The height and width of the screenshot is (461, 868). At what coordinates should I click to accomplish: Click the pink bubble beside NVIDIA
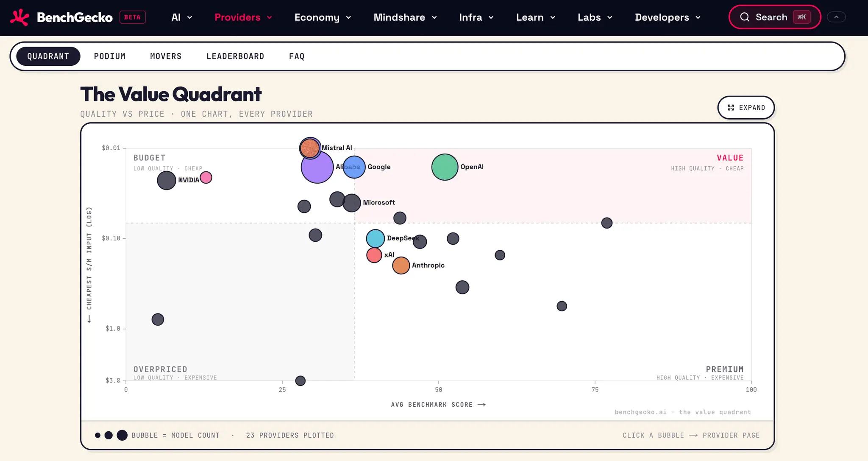click(x=206, y=177)
